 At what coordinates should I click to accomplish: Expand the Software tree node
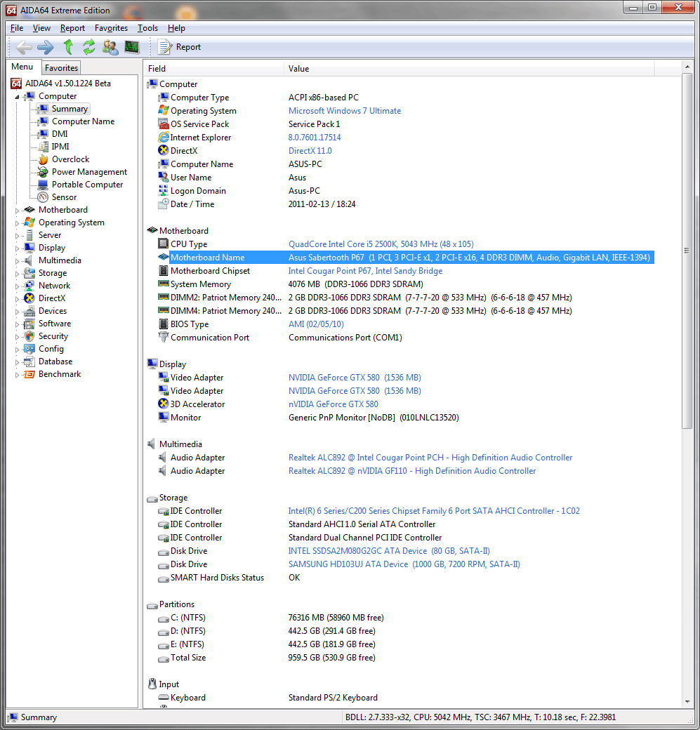[18, 324]
